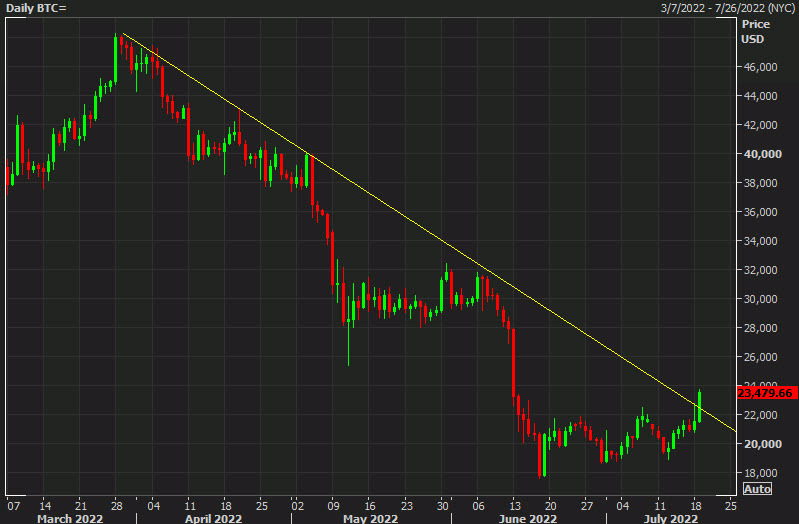Screen dimensions: 799x524
Task: Click the 30 date tick in May
Action: pos(442,506)
